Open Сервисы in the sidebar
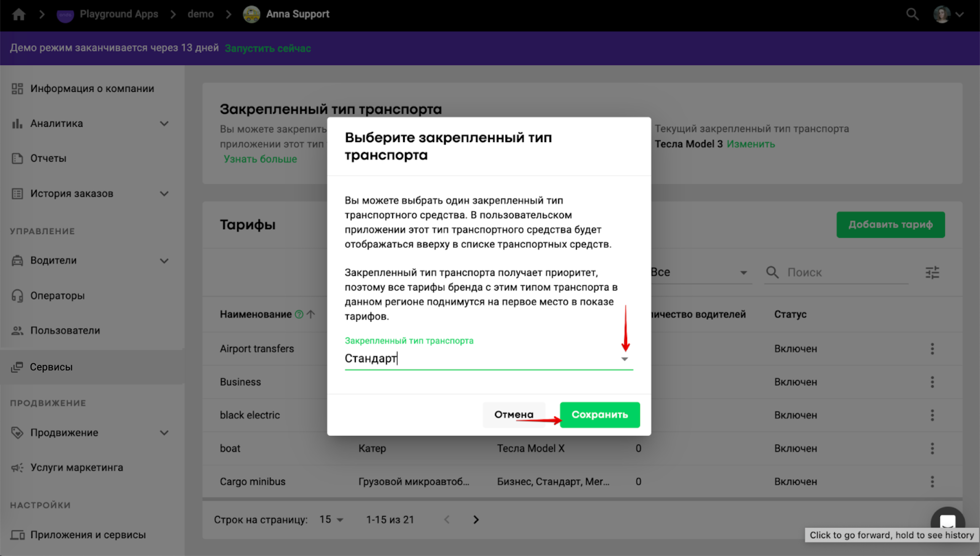This screenshot has width=980, height=556. coord(51,367)
